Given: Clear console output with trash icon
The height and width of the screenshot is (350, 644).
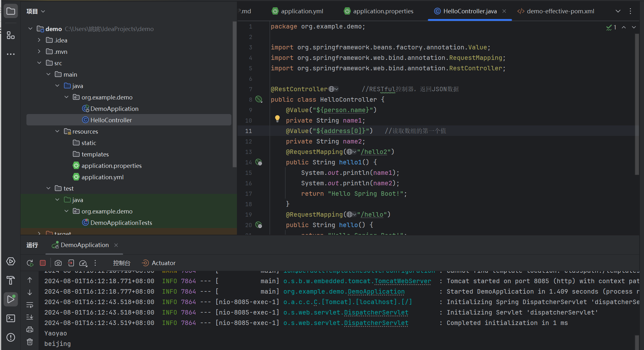Looking at the screenshot, I should 30,342.
